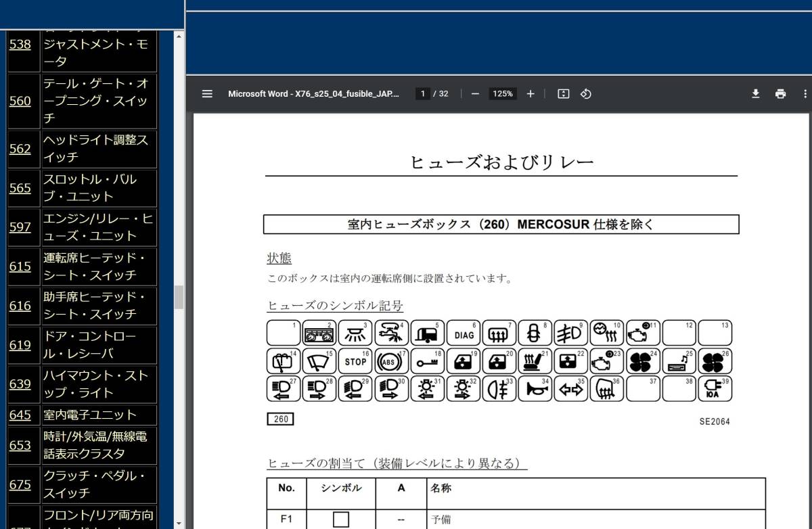Viewport: 812px width, 529px height.
Task: Zoom out the PDF document
Action: (x=475, y=94)
